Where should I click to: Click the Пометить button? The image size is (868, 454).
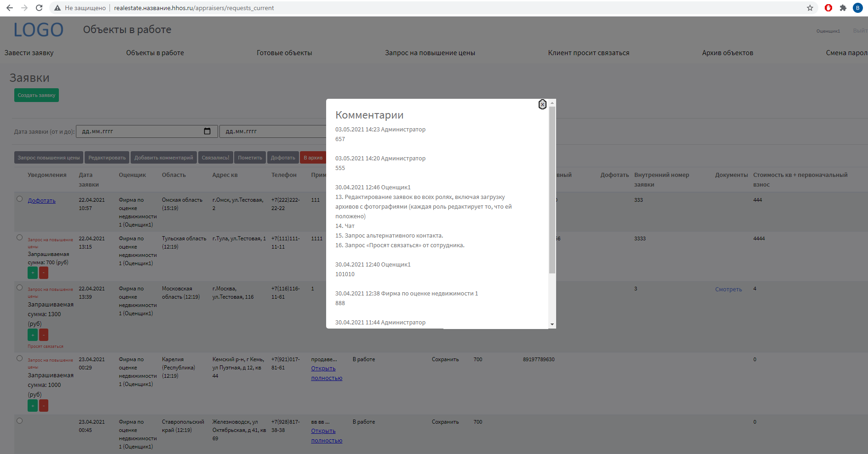click(x=250, y=158)
